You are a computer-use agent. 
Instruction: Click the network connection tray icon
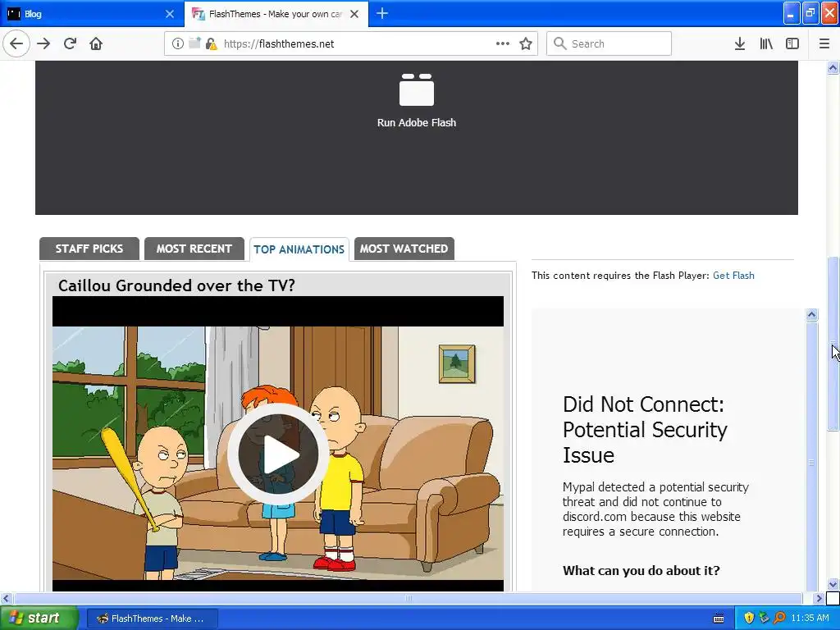[x=764, y=618]
